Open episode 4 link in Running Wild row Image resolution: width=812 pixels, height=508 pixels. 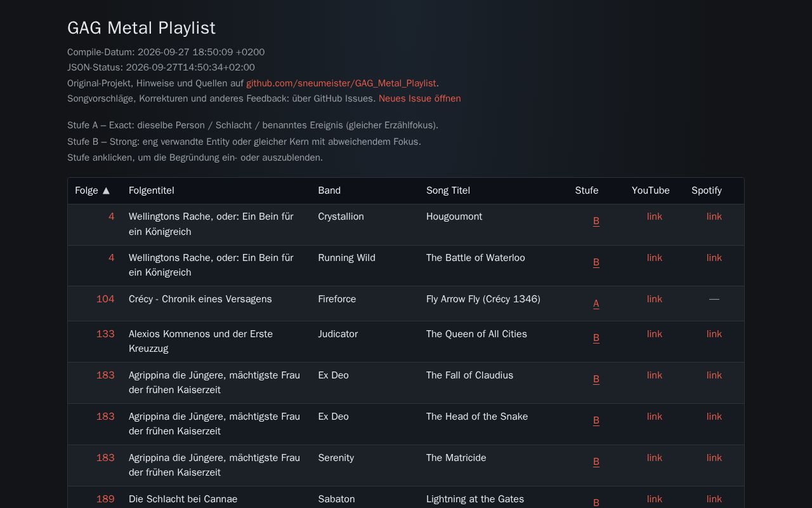point(112,258)
